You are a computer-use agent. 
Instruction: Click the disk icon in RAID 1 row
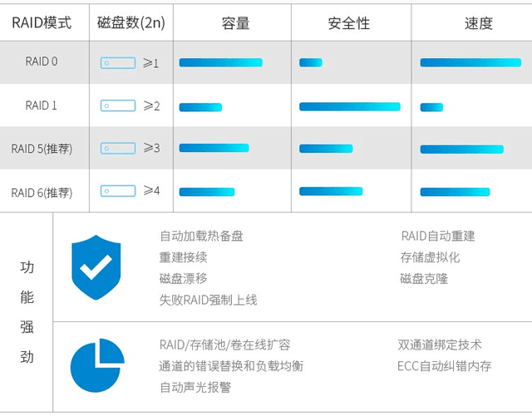(118, 105)
